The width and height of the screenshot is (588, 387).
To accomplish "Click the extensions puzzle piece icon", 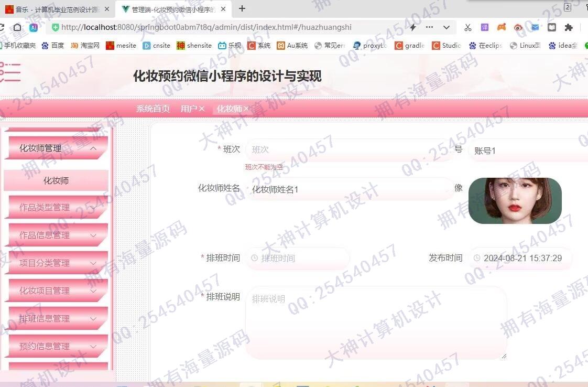I will (569, 27).
